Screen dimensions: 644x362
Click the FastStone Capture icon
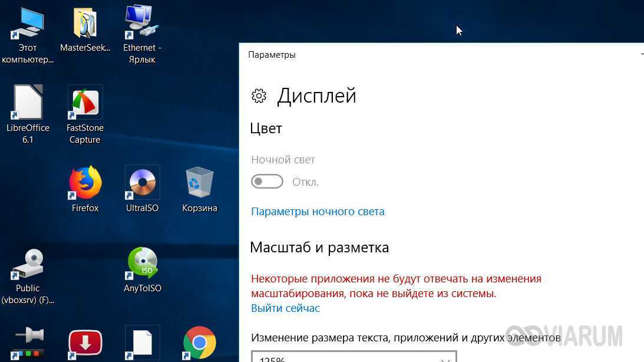[x=85, y=103]
